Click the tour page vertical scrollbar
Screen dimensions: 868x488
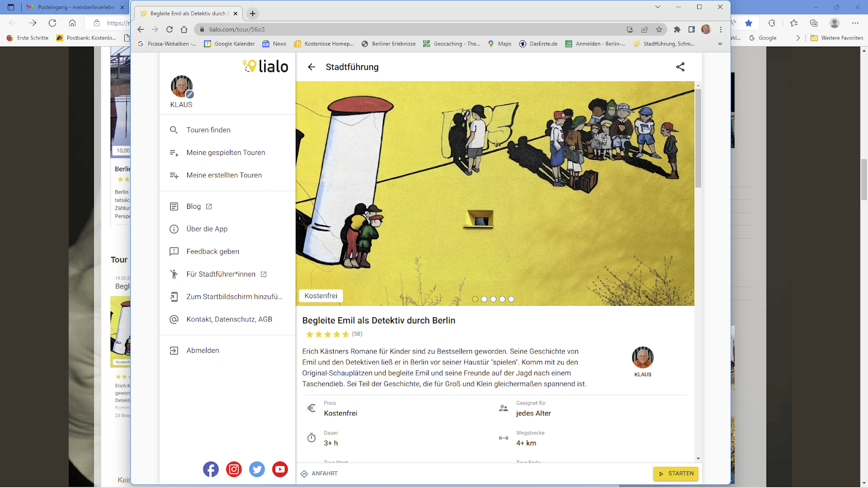coord(698,138)
